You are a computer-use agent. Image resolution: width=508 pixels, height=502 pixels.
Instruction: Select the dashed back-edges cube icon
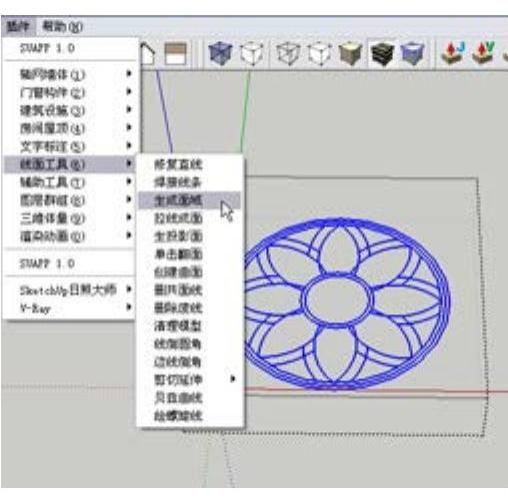click(x=252, y=54)
